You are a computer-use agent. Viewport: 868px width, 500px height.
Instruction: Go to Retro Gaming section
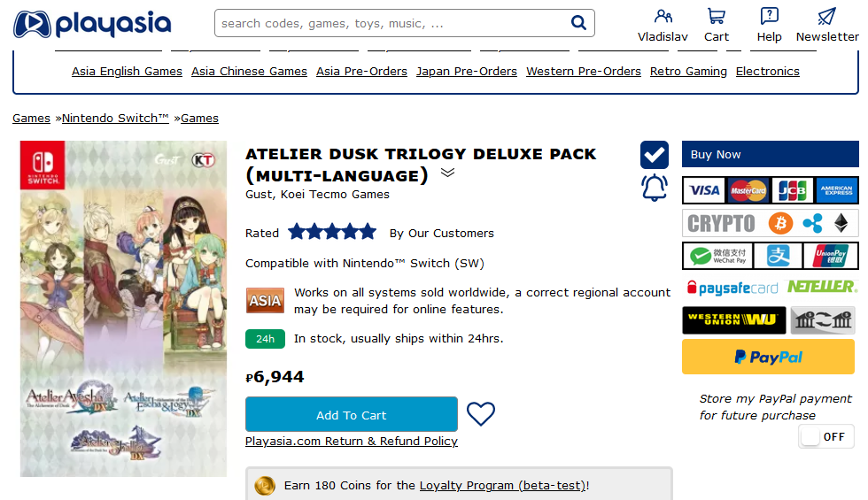click(688, 72)
